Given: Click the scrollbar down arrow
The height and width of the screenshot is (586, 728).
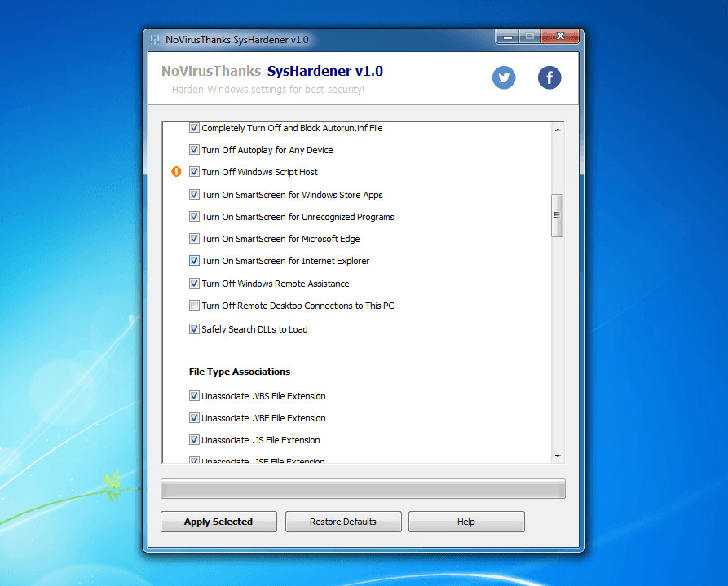Looking at the screenshot, I should click(x=558, y=456).
